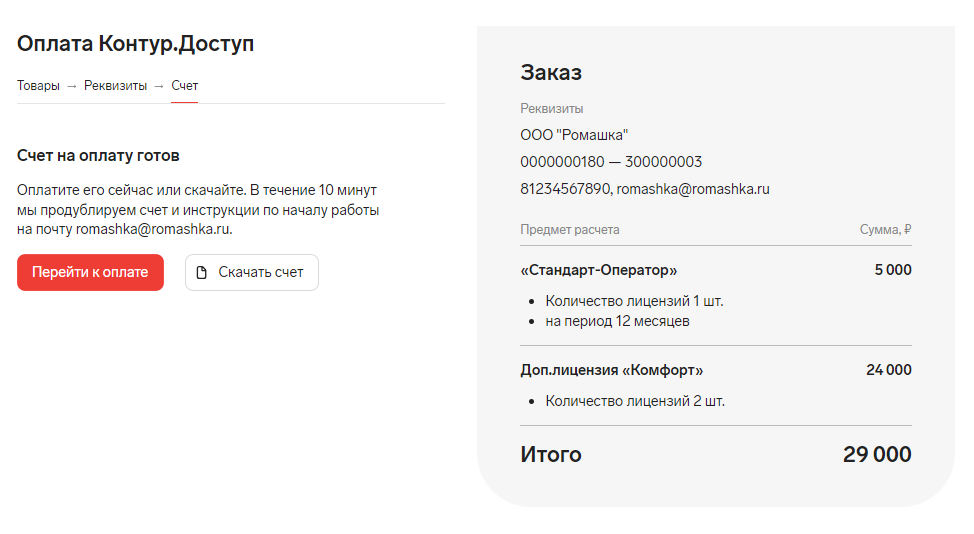Go to payment with Перейти к оплате
974x534 pixels.
[x=90, y=272]
